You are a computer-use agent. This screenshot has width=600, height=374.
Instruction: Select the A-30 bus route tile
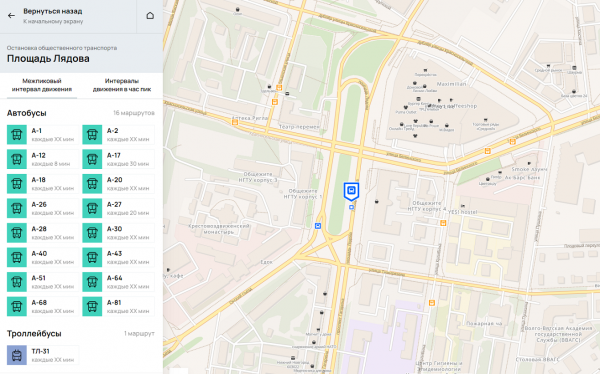point(119,233)
